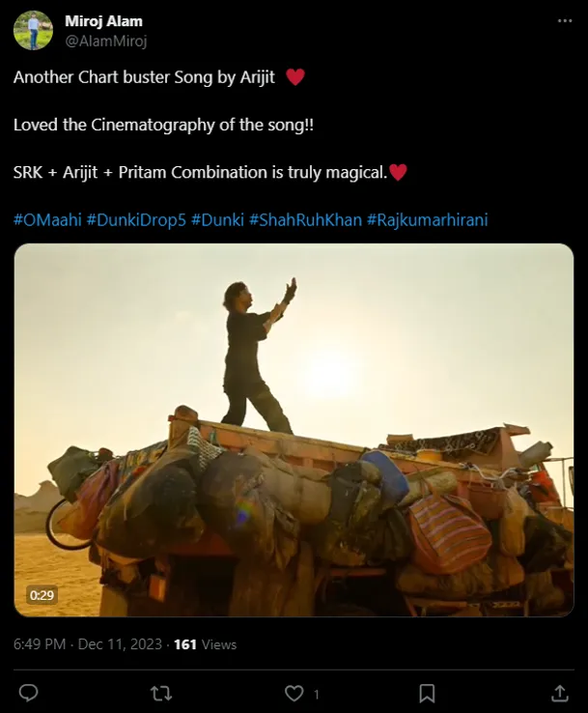Open the Share icon options

559,693
